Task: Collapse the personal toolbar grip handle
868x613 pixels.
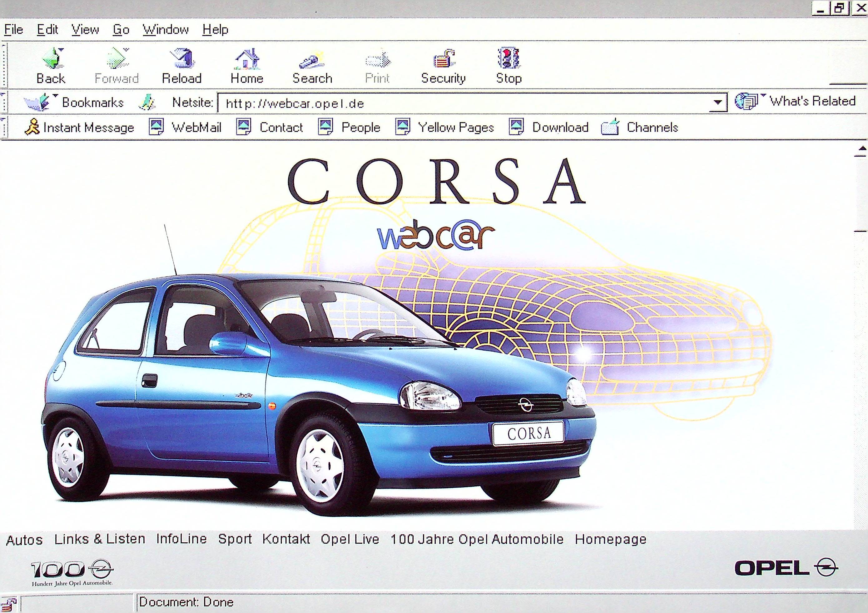Action: [x=3, y=127]
